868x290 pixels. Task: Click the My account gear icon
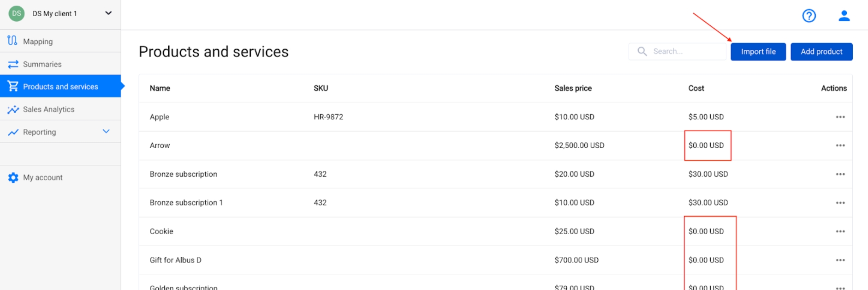pos(13,177)
